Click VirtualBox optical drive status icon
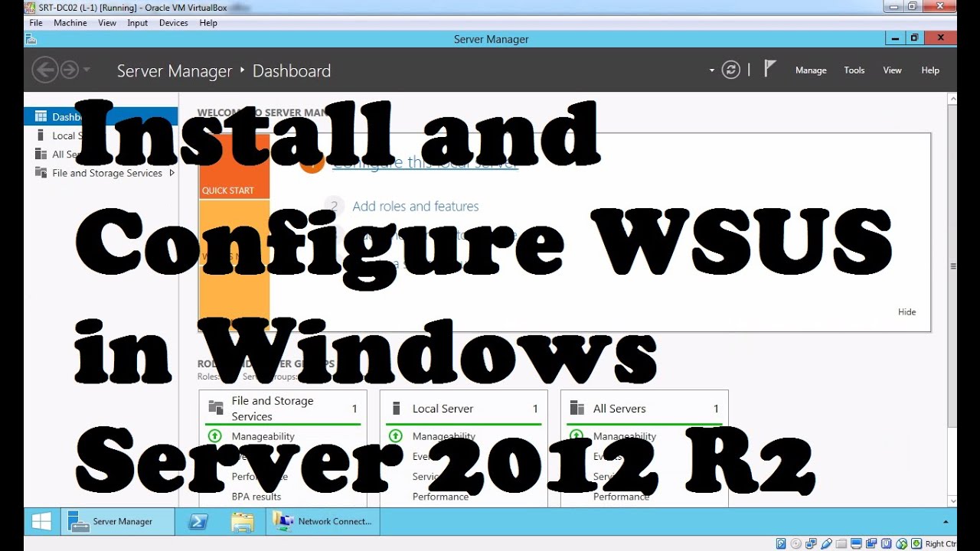Viewport: 980px width, 551px height. point(795,543)
